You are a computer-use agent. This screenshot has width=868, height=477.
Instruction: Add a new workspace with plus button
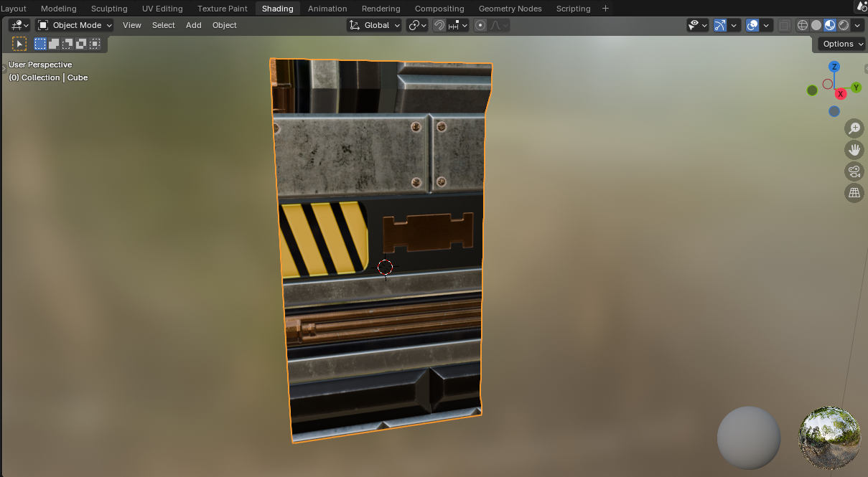605,9
